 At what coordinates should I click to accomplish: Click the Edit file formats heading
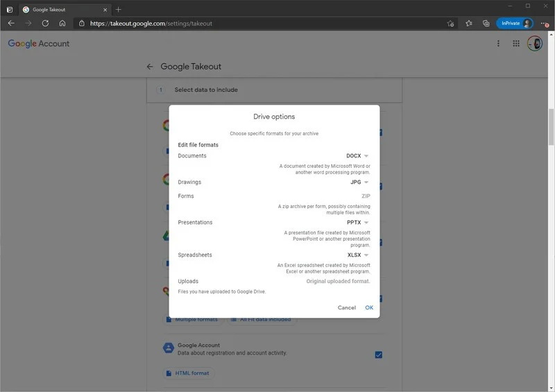pyautogui.click(x=198, y=145)
